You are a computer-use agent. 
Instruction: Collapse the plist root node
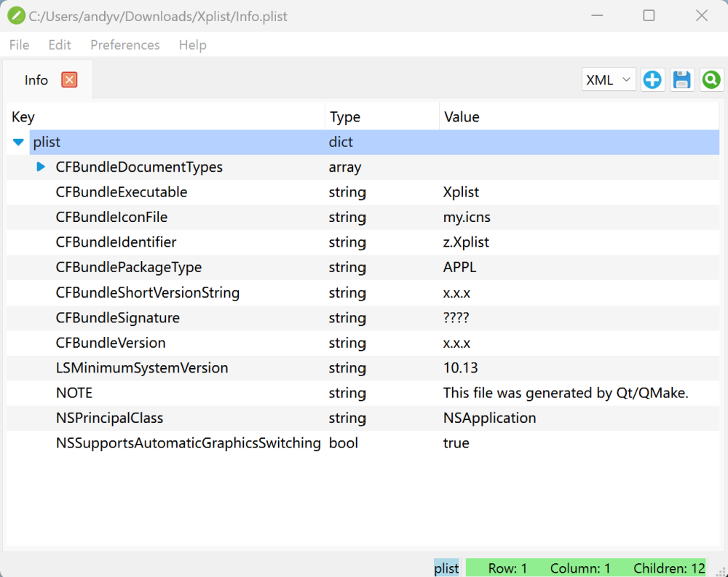(18, 142)
